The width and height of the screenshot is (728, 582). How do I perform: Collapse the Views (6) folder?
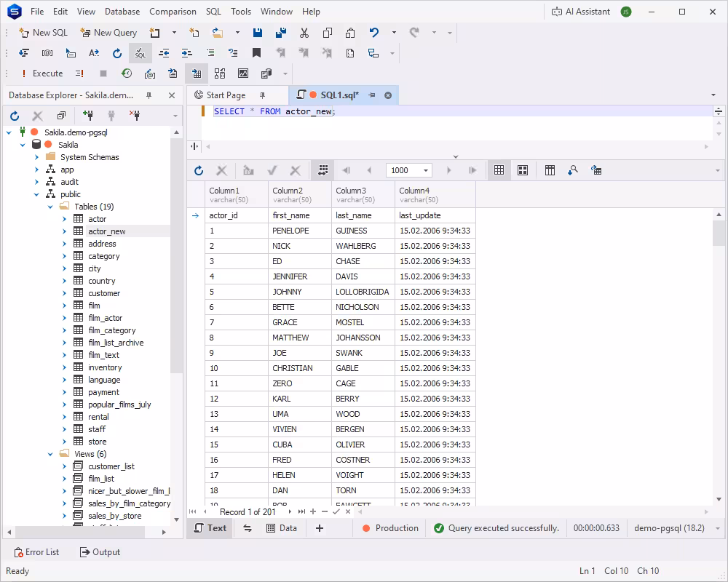click(x=50, y=454)
